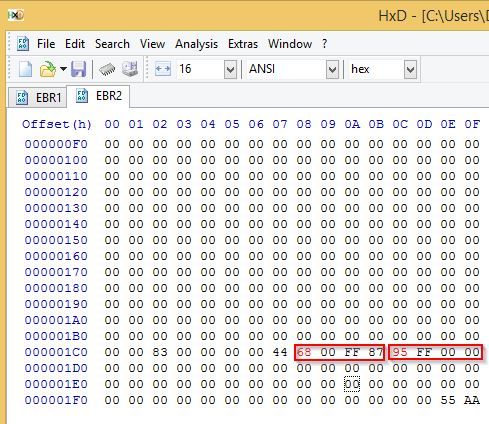The height and width of the screenshot is (424, 489).
Task: Select byte AA in row 000001F0
Action: (472, 400)
